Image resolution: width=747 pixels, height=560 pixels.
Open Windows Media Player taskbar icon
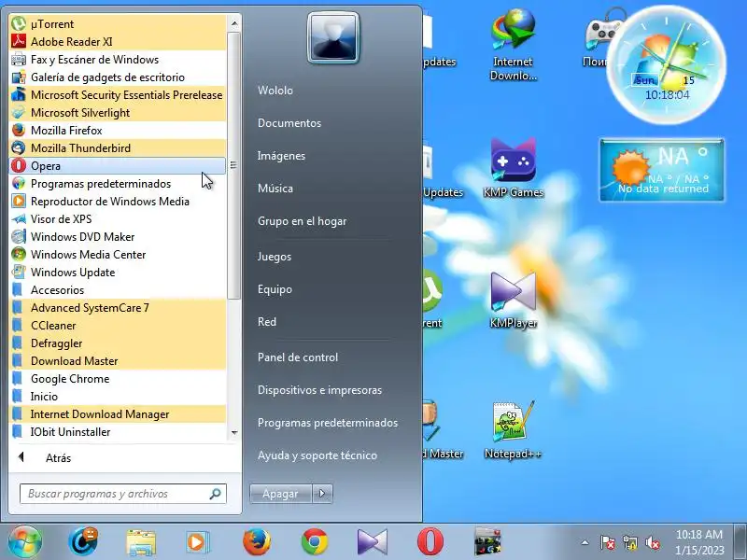197,542
